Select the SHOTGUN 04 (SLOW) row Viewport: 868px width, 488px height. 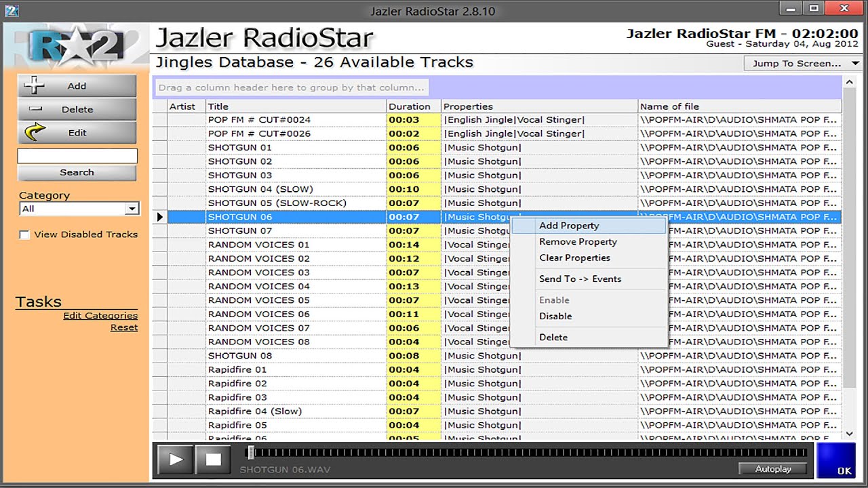[x=496, y=189]
